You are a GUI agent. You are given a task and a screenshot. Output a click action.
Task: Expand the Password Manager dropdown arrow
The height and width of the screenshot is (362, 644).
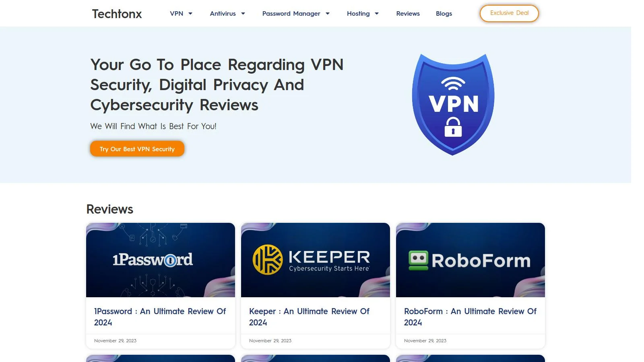point(328,14)
